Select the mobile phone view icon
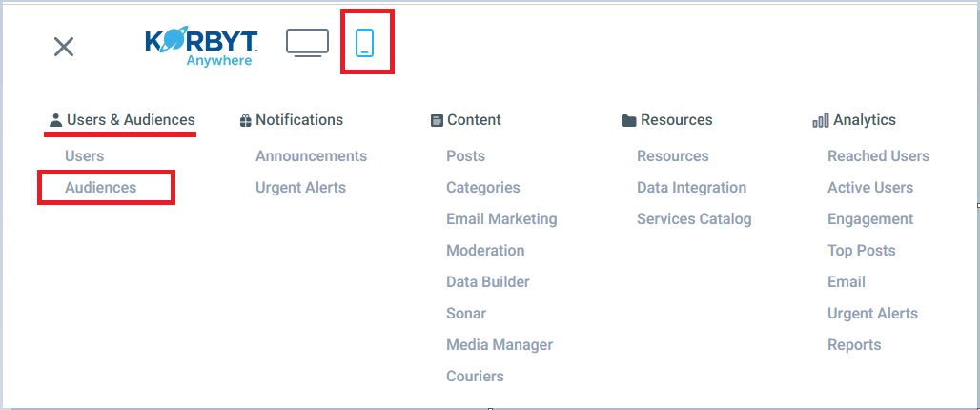This screenshot has width=980, height=410. point(364,43)
